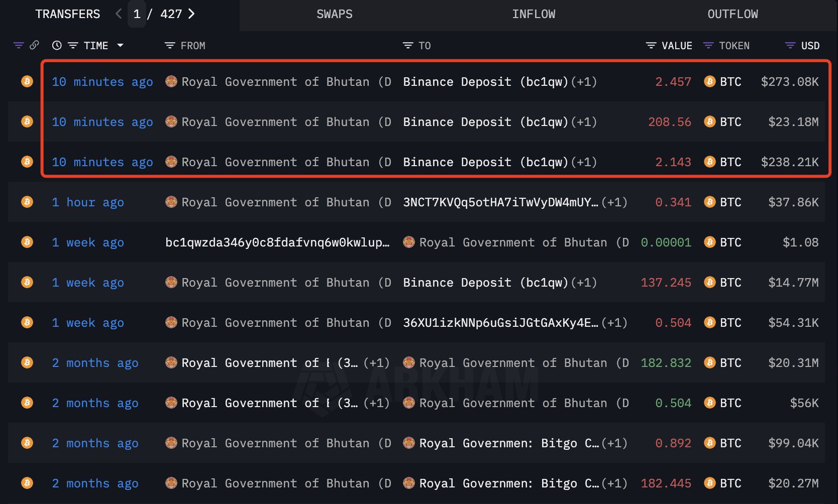Click the value 208.56 in second row
The height and width of the screenshot is (504, 838).
tap(669, 122)
